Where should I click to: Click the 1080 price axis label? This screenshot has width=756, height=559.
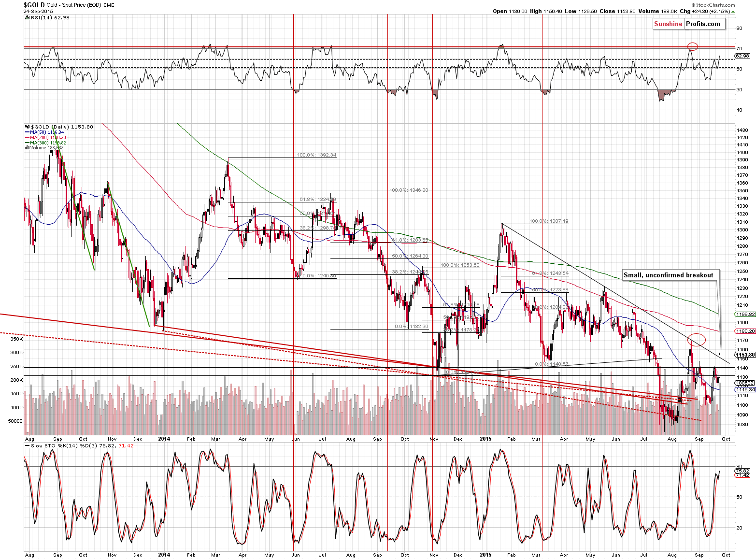[742, 425]
